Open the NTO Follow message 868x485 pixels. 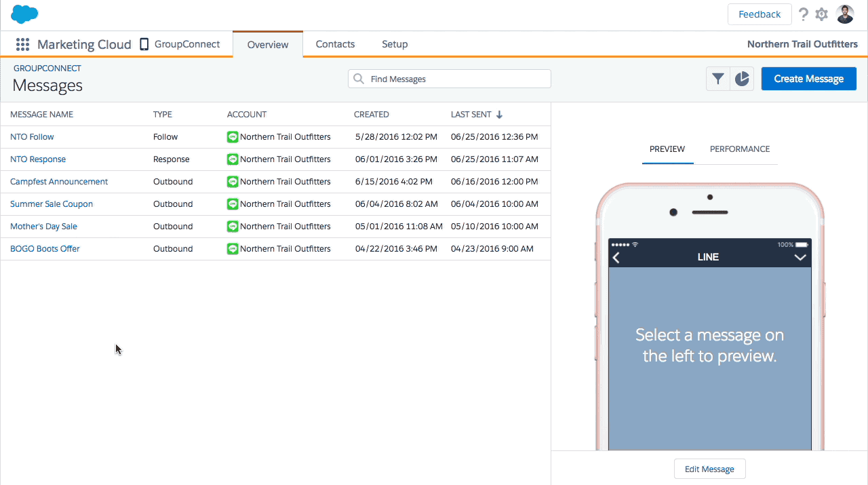click(32, 137)
